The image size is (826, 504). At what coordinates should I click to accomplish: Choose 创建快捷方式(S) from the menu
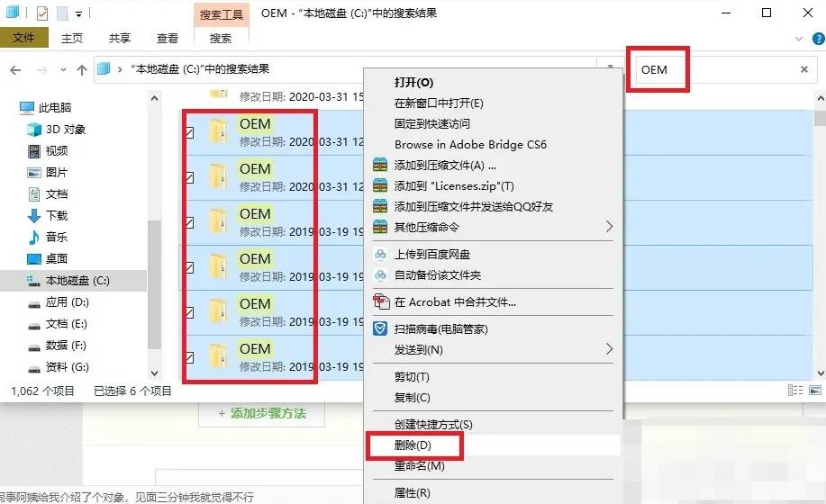click(x=433, y=425)
